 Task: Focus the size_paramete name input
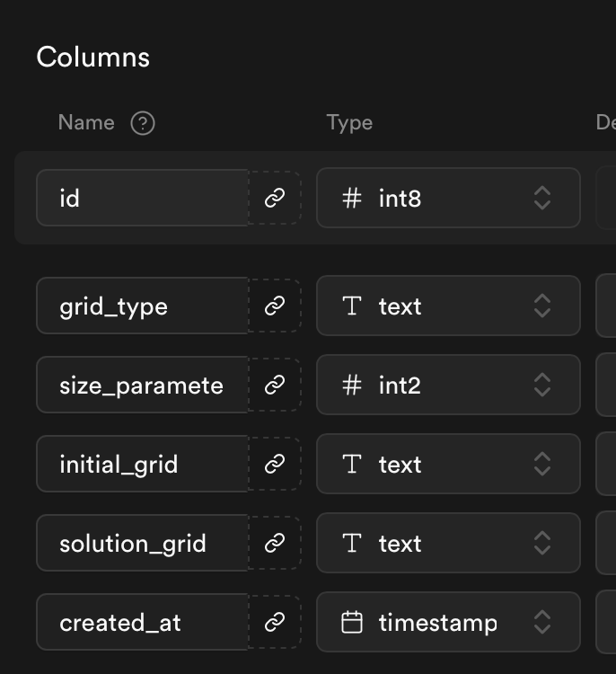tap(142, 386)
